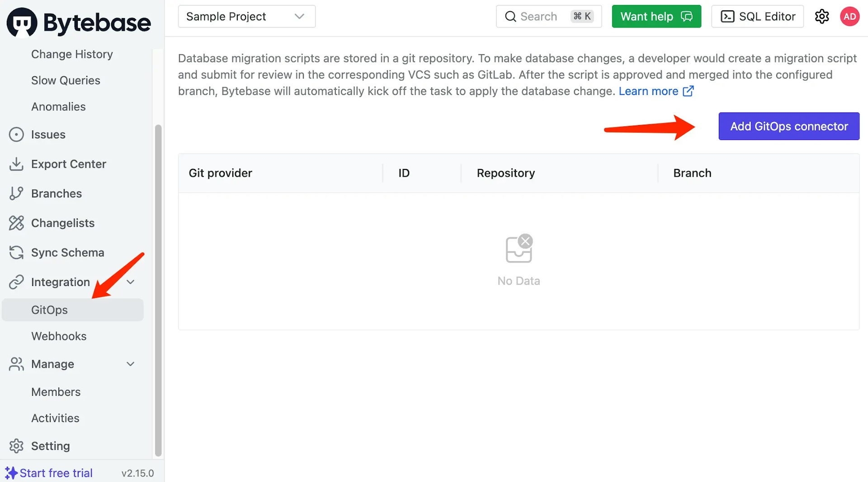Open the AD user avatar menu
The image size is (868, 482).
pos(850,17)
